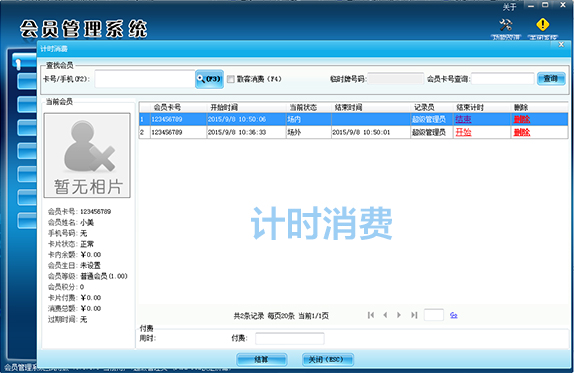
Task: Toggle the 散客消费 (F4) checkbox
Action: point(231,79)
